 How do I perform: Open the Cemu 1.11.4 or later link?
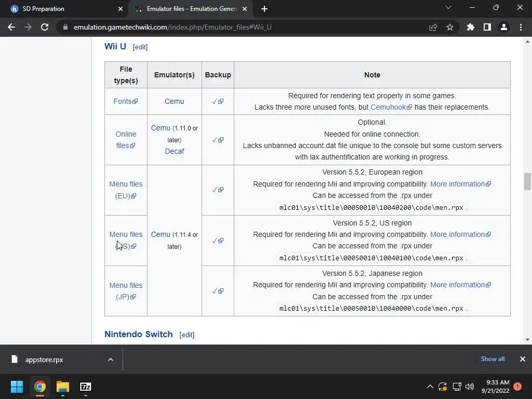[x=161, y=234]
